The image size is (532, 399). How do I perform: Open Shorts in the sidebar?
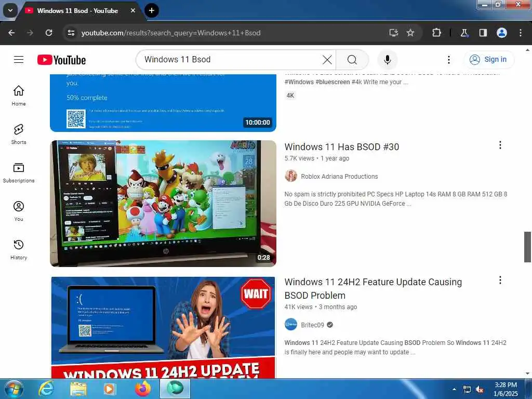(x=19, y=135)
